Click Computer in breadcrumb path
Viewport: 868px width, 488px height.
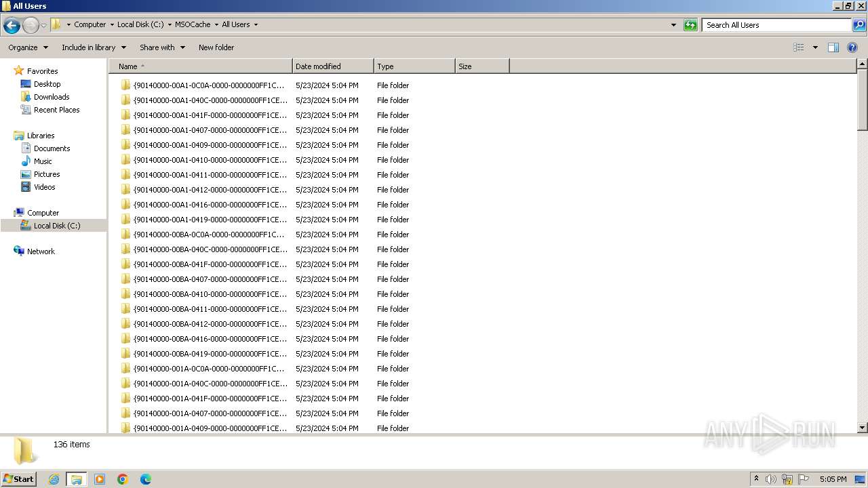click(90, 24)
